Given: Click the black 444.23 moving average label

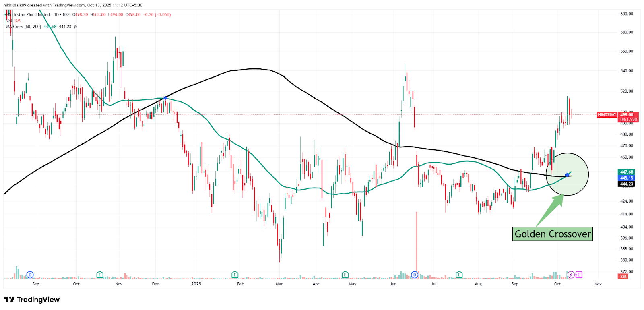Looking at the screenshot, I should 626,184.
